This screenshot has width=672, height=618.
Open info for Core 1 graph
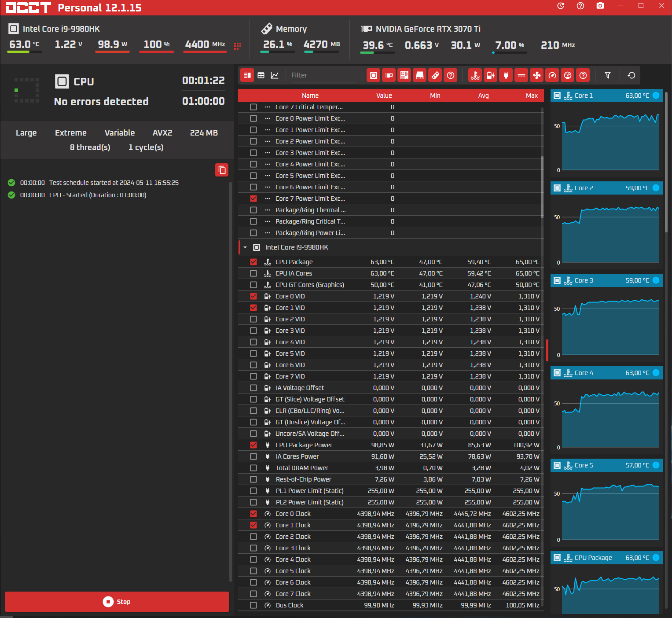[656, 96]
